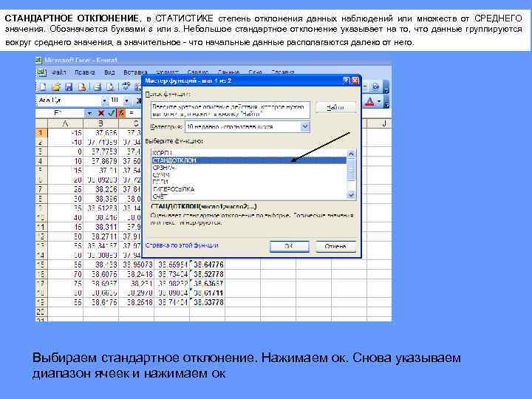
Task: Open the font size dropdown arrow
Action: [126, 100]
